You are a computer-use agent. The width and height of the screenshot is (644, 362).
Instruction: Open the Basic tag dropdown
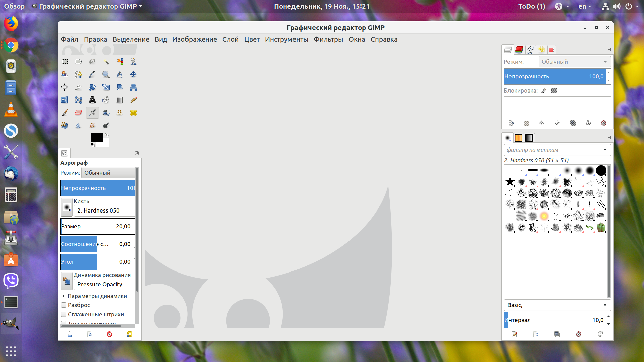[557, 305]
